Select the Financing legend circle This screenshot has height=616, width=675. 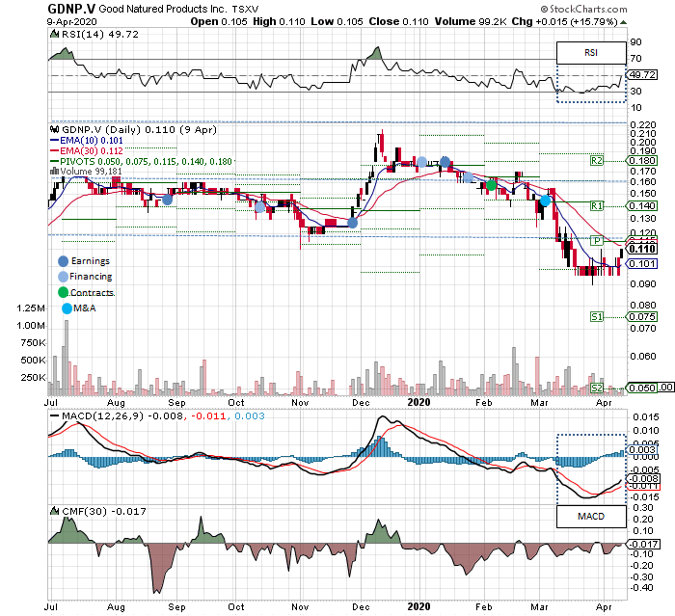(63, 277)
